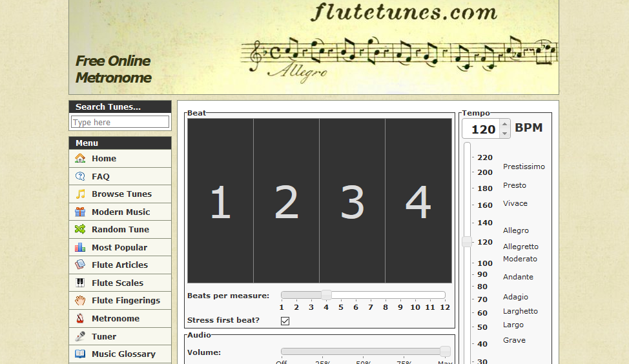The height and width of the screenshot is (364, 629).
Task: Click the 160 mark on tempo scale
Action: tap(484, 205)
